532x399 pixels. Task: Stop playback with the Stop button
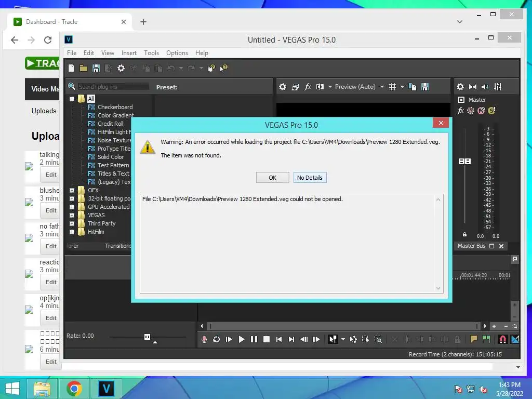(267, 339)
